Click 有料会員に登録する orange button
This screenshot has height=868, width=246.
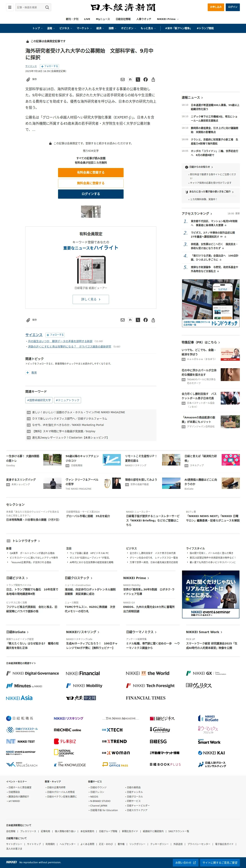coord(91,173)
